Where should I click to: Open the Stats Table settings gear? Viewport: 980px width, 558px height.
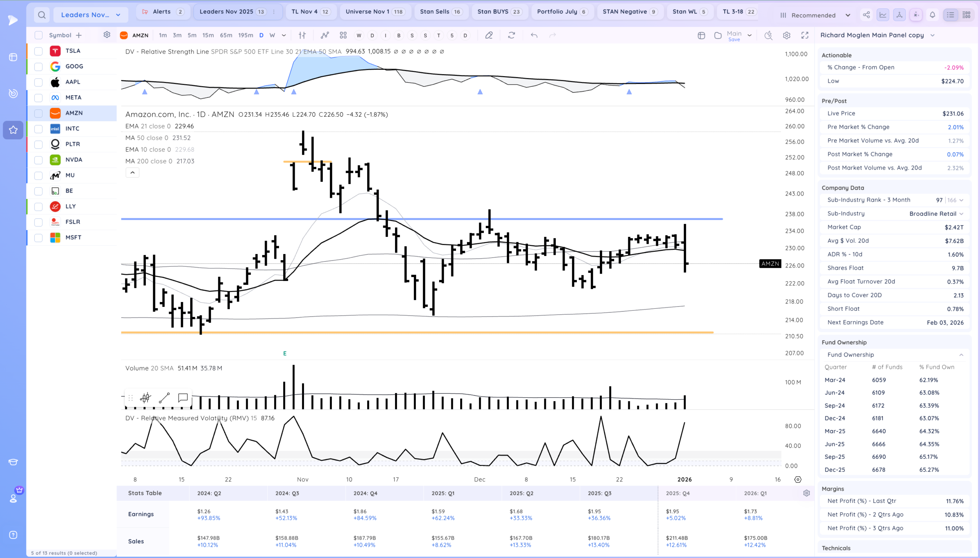(x=806, y=493)
